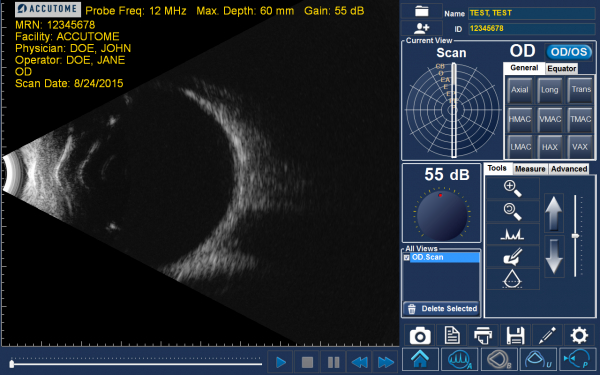Add a new patient with the person-plus icon

(421, 28)
